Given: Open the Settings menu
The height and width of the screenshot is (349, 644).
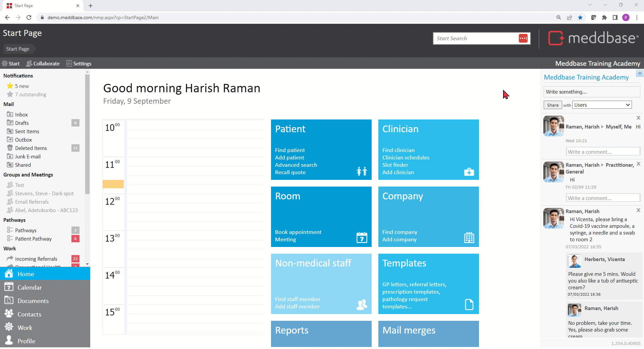Looking at the screenshot, I should (x=79, y=63).
